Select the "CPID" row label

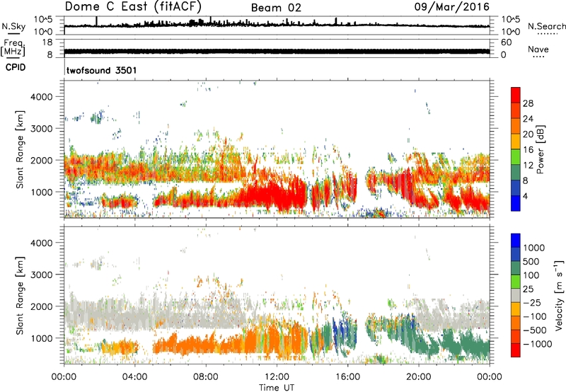click(x=16, y=67)
